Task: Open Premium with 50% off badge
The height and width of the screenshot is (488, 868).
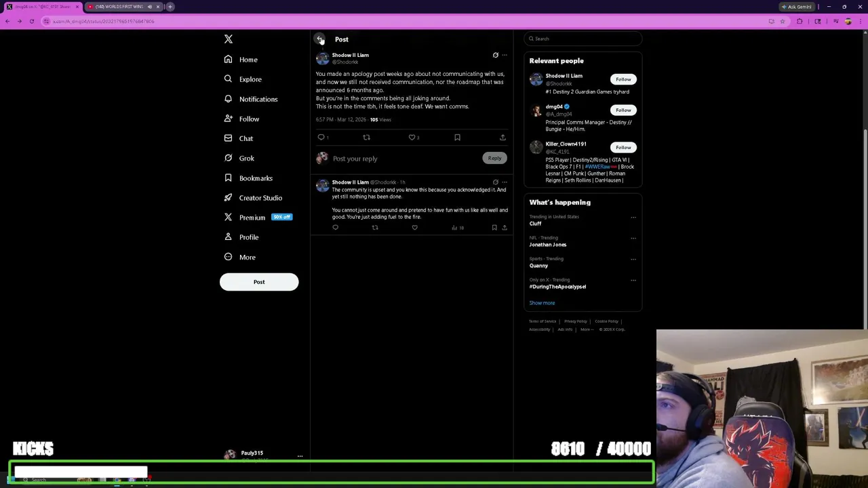Action: [258, 218]
